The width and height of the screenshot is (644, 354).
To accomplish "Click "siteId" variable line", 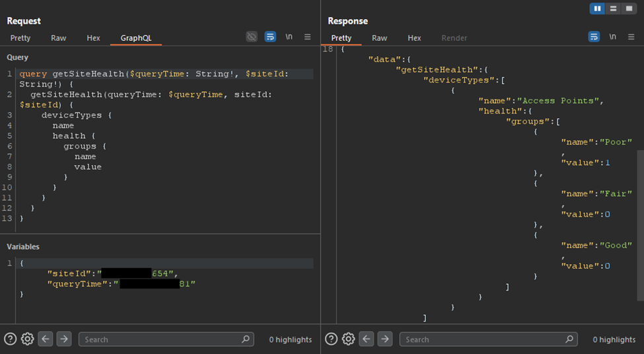I will [113, 273].
